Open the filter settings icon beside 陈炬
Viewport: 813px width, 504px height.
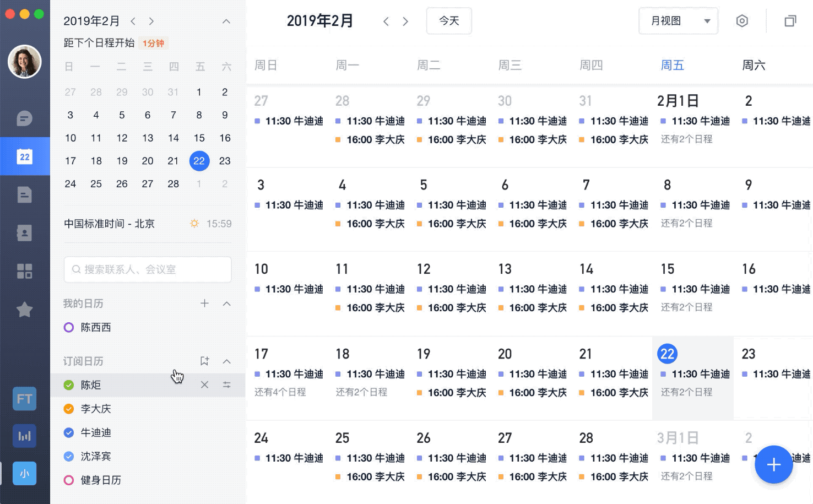227,384
